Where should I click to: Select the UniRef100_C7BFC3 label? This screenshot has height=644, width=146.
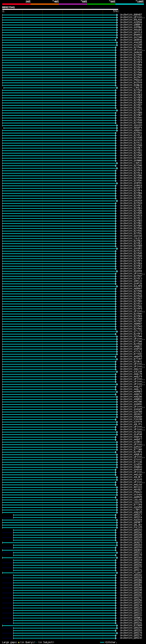pos(131,510)
